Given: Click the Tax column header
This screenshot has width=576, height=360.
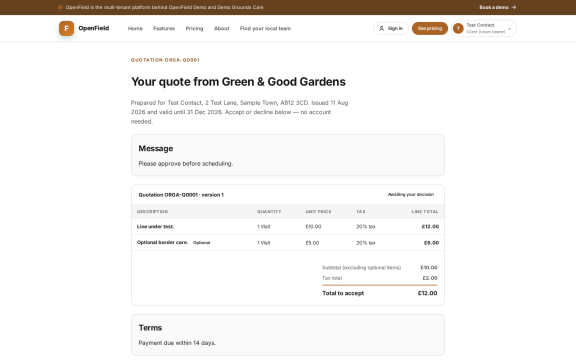Looking at the screenshot, I should 361,212.
